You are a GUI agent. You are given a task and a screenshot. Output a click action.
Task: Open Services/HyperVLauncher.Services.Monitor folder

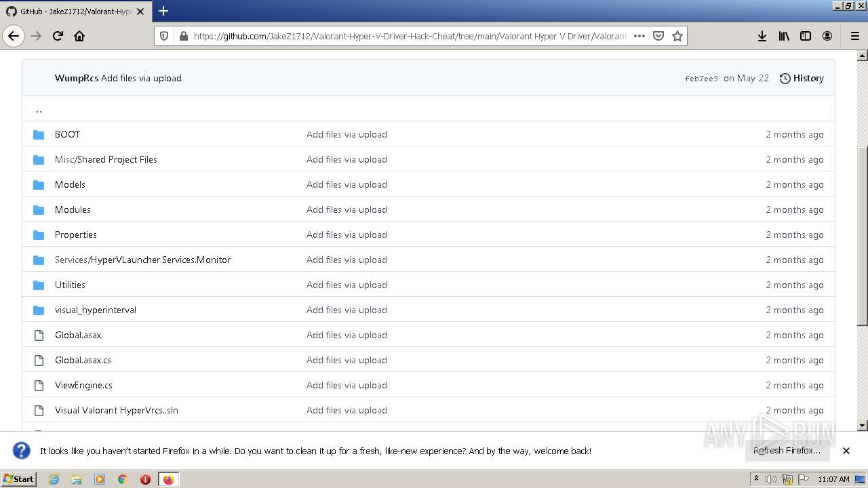tap(142, 260)
